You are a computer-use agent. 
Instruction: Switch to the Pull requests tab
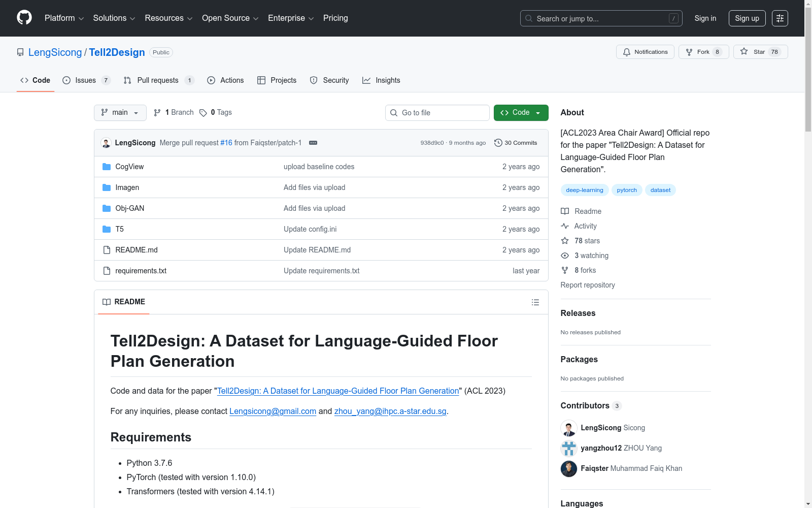[x=159, y=80]
